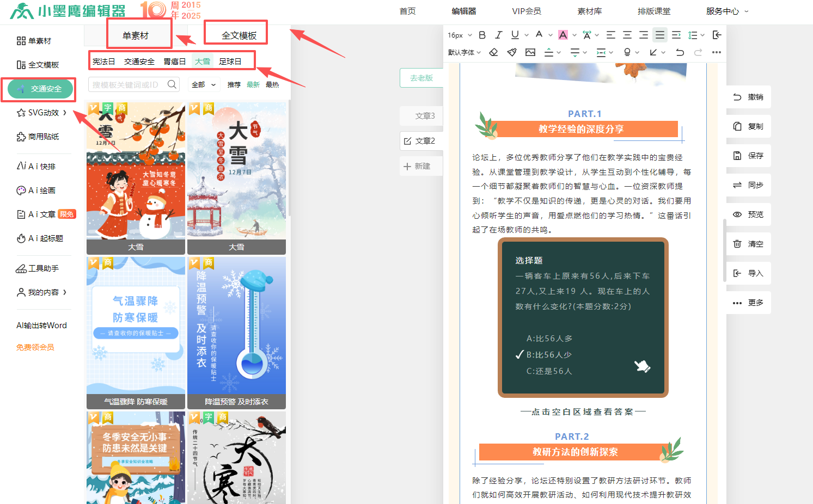The image size is (813, 504).
Task: Click the 保存 button
Action: 749,156
